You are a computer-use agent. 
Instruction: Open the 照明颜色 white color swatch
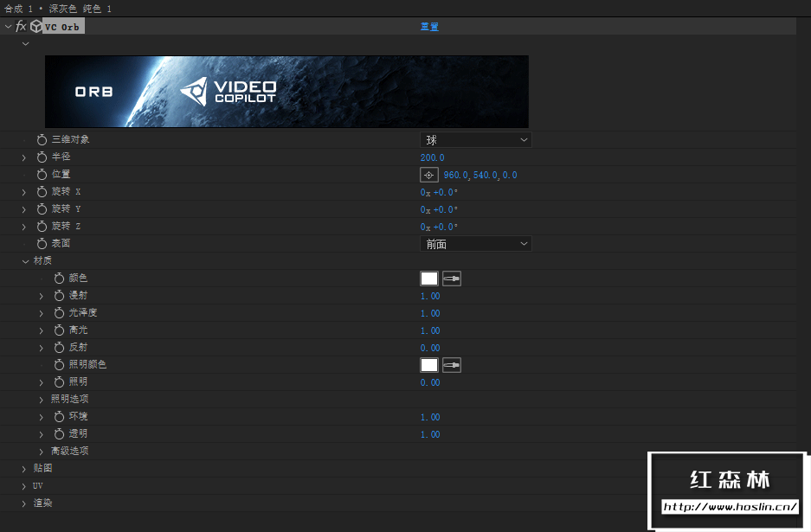(428, 365)
